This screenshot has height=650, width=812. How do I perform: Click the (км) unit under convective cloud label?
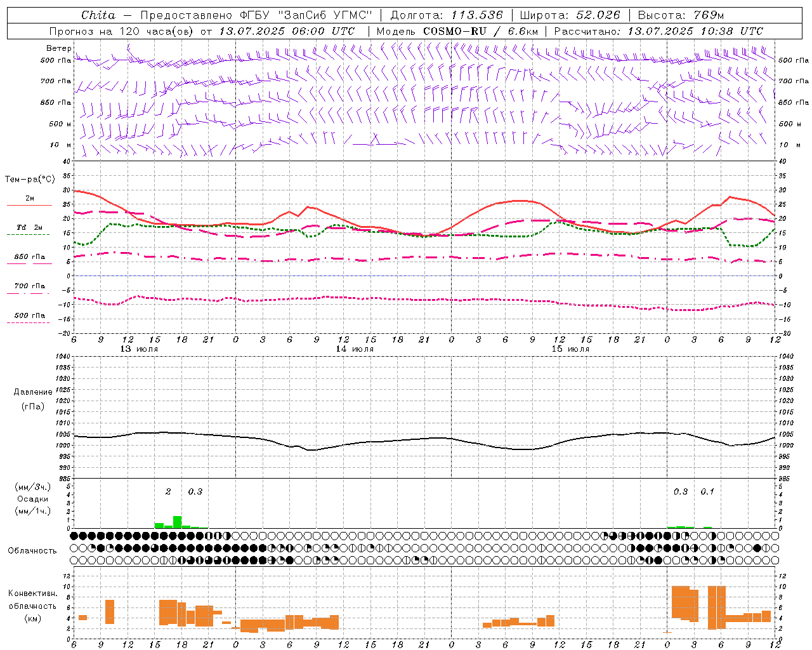coord(32,618)
